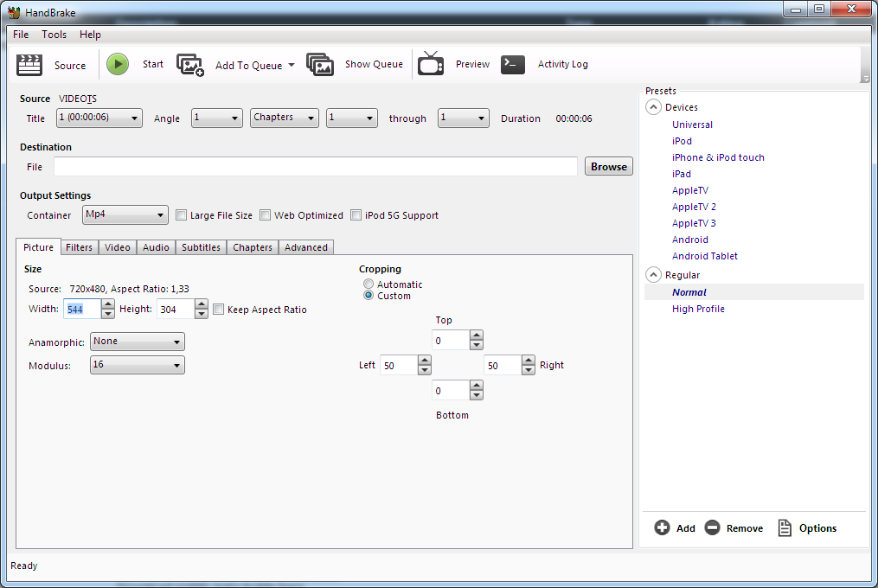Switch to the Video tab
This screenshot has width=878, height=588.
(x=118, y=247)
